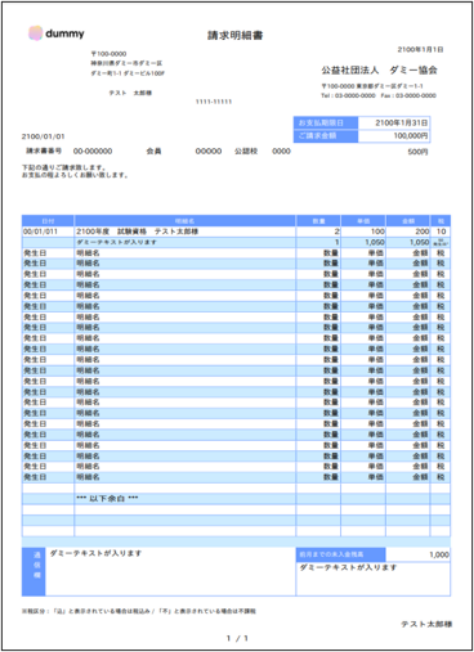This screenshot has width=474, height=652.
Task: Select recipient address line ending ダミービル100F
Action: [x=128, y=73]
